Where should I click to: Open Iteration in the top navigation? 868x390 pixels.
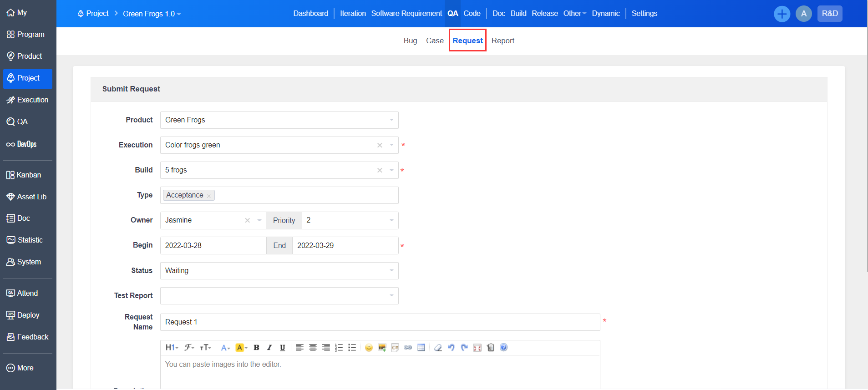353,14
